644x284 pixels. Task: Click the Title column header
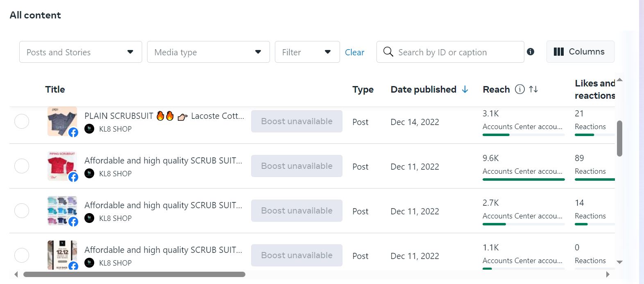55,89
